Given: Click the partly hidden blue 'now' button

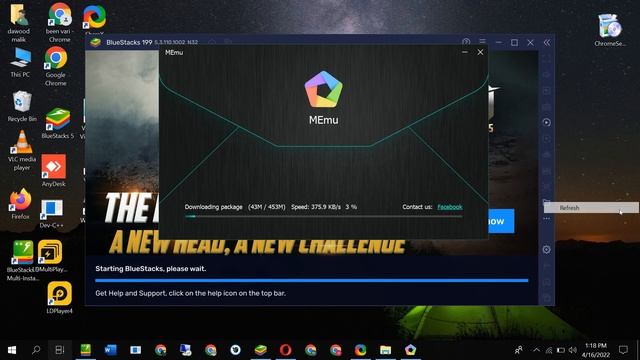Looking at the screenshot, I should pos(501,221).
